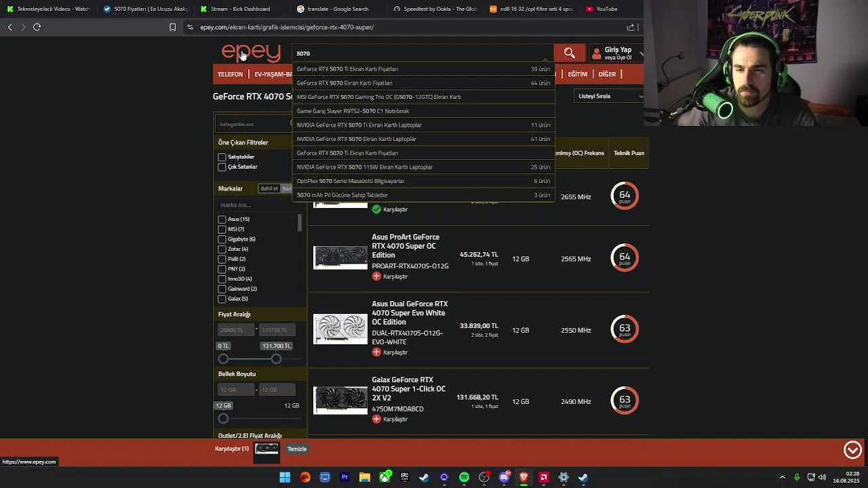Reload the page with the refresh icon
This screenshot has height=488, width=868.
point(37,27)
